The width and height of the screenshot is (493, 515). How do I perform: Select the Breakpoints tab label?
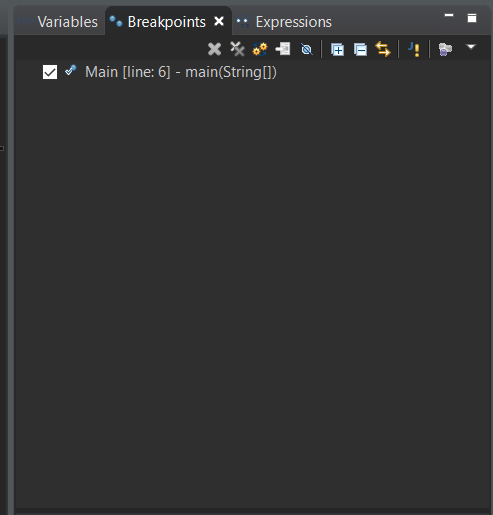[x=167, y=22]
